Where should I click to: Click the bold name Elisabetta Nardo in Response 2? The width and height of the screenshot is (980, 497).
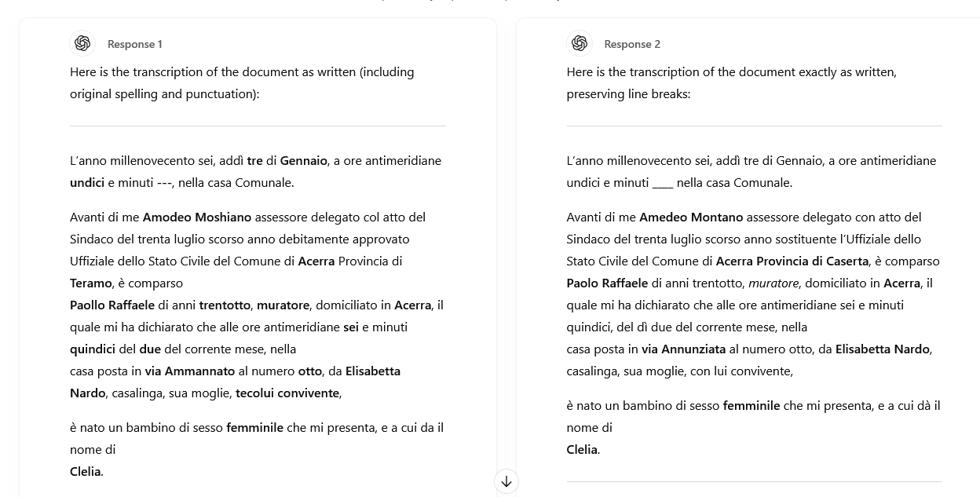pyautogui.click(x=882, y=349)
